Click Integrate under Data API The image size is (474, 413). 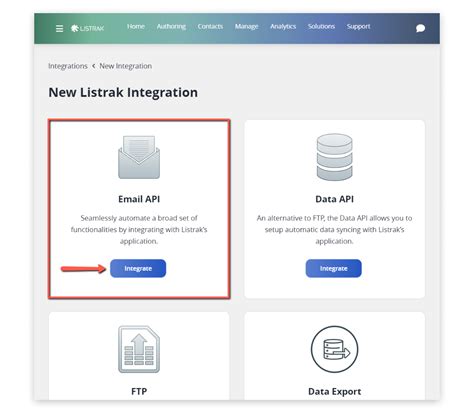[x=334, y=268]
